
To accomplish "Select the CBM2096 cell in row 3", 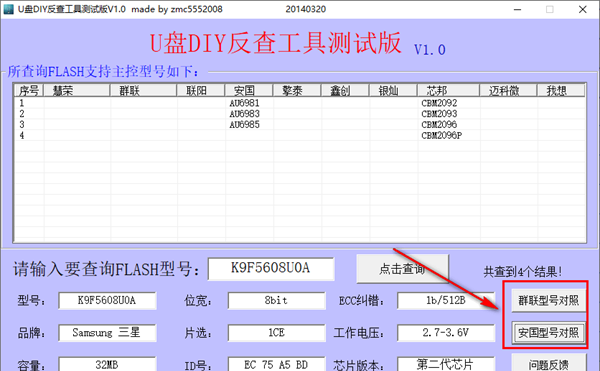I will point(439,125).
